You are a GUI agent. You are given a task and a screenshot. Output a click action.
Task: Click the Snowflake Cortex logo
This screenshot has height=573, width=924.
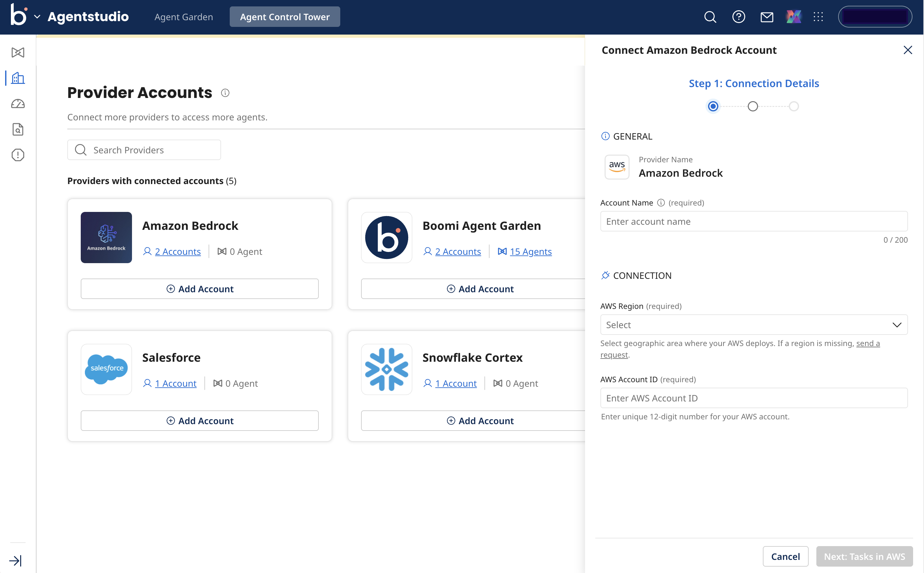point(386,369)
